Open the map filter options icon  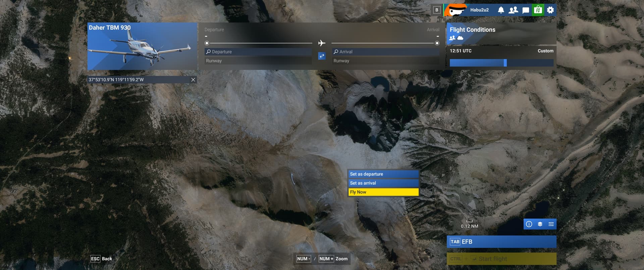coord(551,224)
